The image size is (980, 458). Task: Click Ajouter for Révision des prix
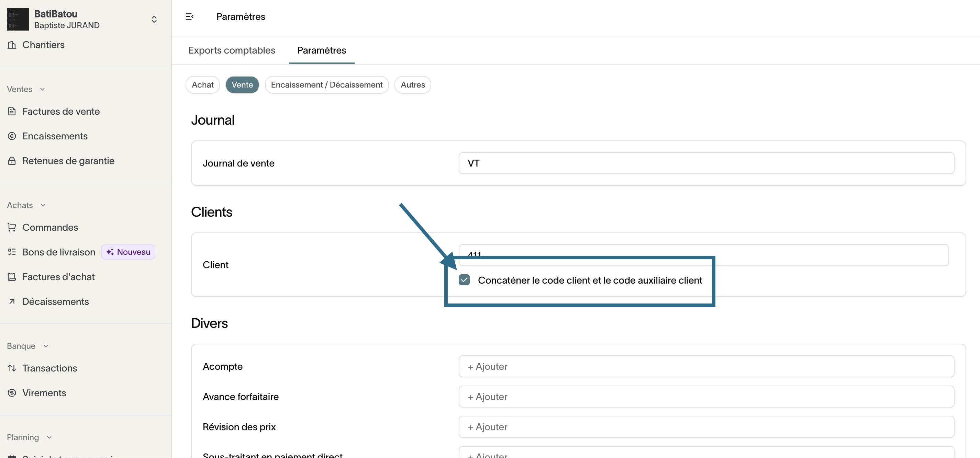click(487, 427)
